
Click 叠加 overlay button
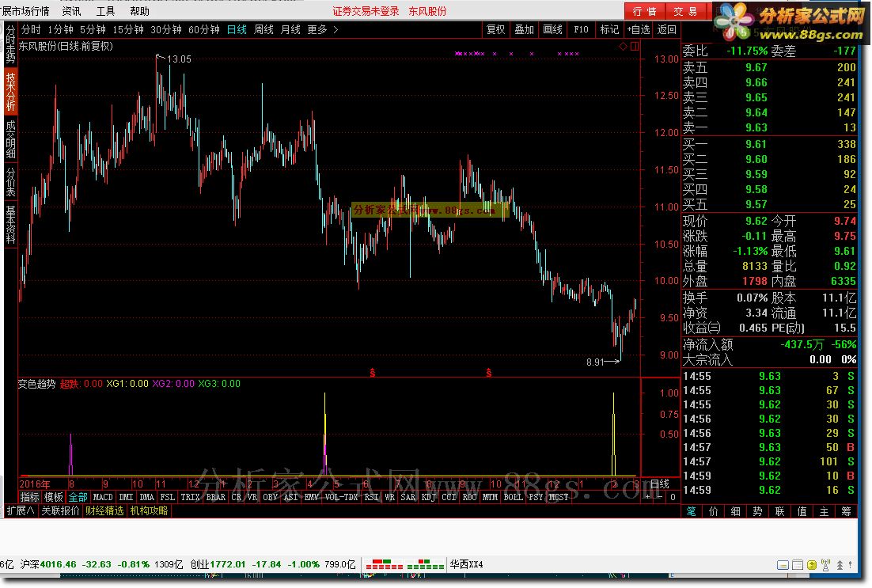pyautogui.click(x=524, y=29)
